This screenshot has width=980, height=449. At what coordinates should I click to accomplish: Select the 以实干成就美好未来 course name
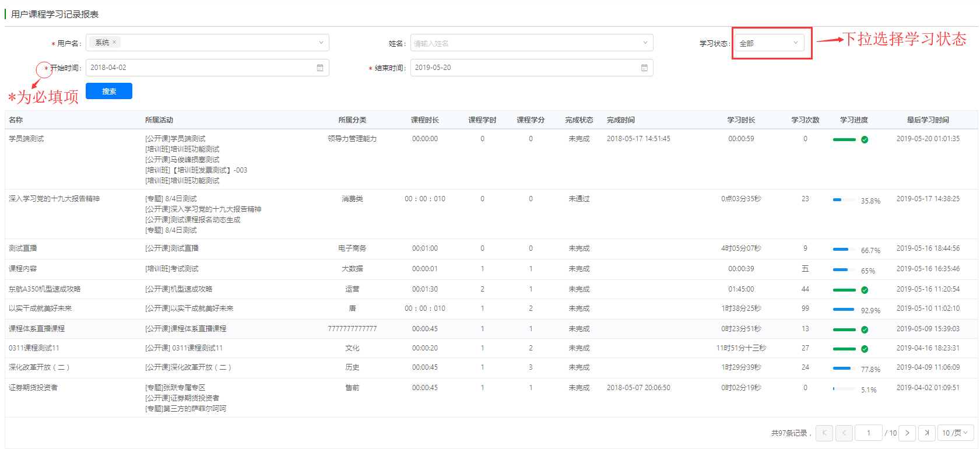[x=40, y=308]
